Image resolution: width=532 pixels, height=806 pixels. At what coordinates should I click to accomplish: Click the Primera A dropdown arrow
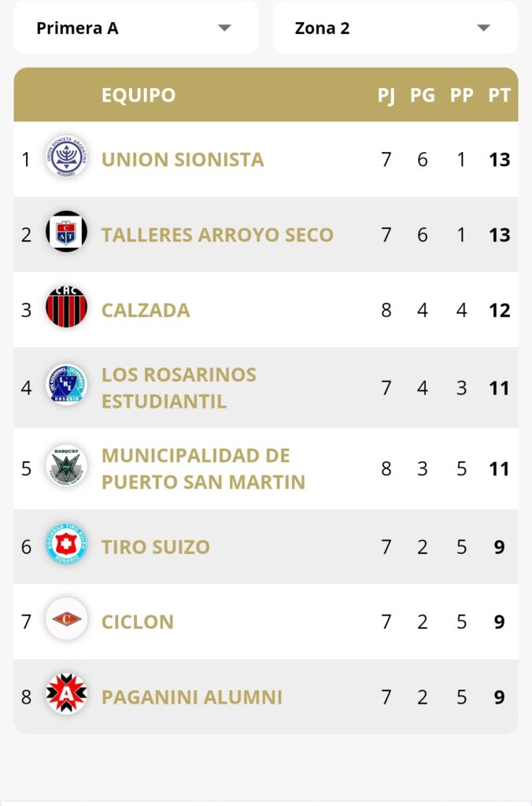click(224, 28)
